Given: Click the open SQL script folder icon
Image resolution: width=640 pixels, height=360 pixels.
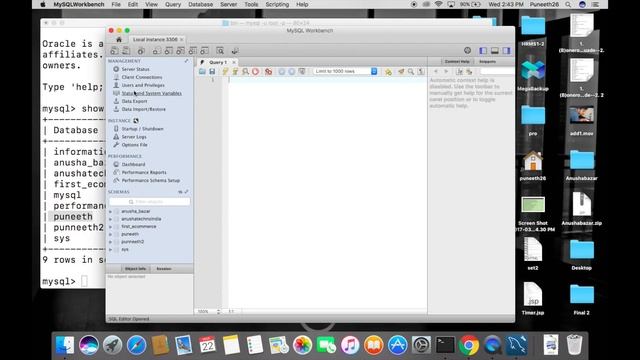Looking at the screenshot, I should pos(202,71).
